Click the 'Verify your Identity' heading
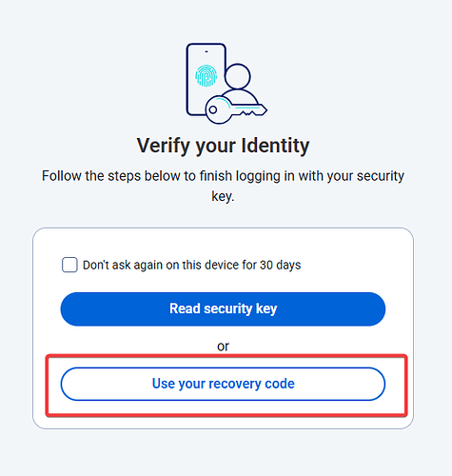The image size is (452, 476). click(223, 146)
